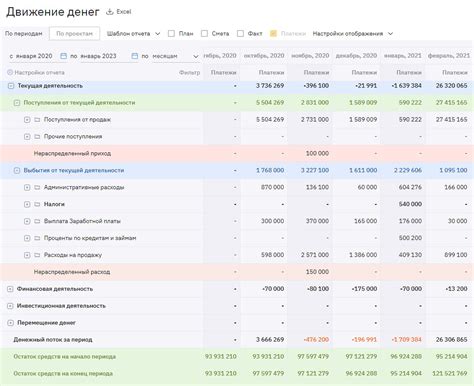Image resolution: width=474 pixels, height=386 pixels.
Task: Click value 3 736 269 in Текущая деятельность
Action: pyautogui.click(x=270, y=86)
